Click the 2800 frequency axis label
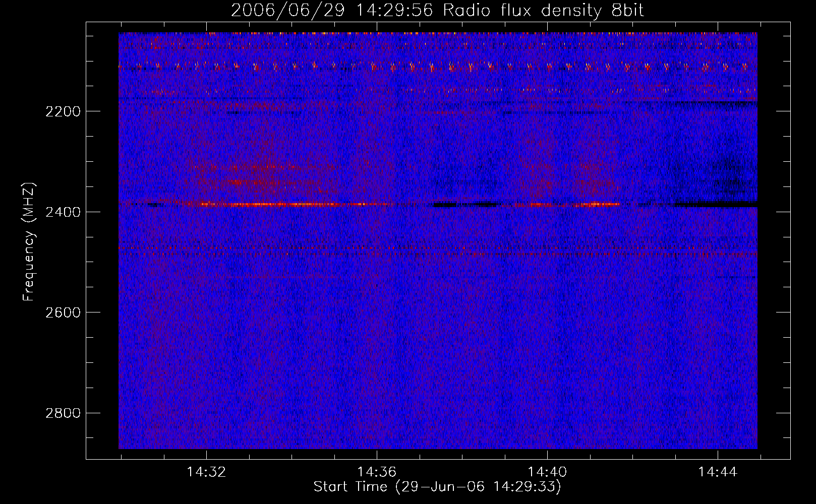Image resolution: width=816 pixels, height=504 pixels. (x=63, y=413)
